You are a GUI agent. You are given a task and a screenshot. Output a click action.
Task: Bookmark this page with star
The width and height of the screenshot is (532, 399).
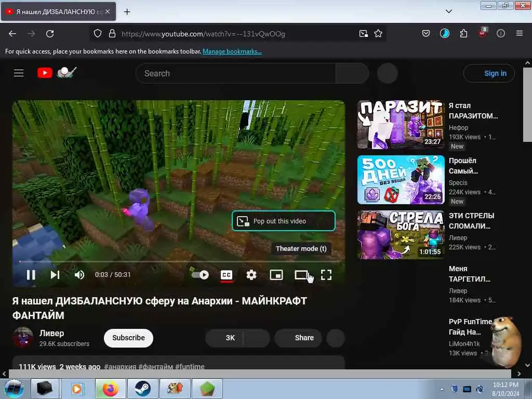(378, 34)
